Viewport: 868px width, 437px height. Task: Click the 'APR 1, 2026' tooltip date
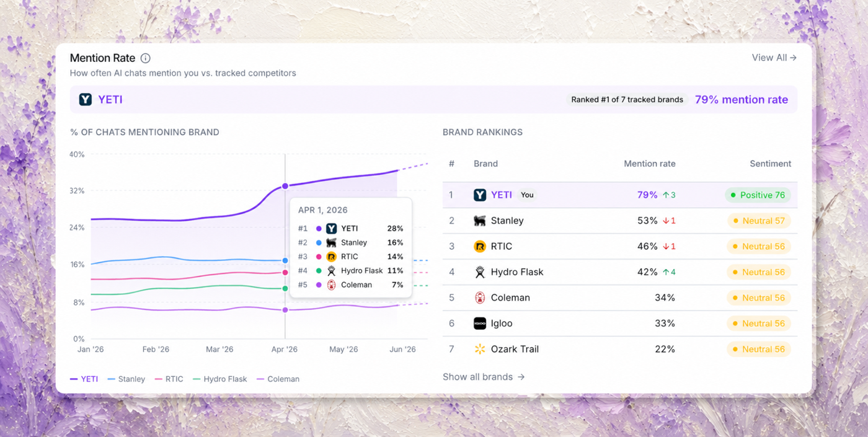click(322, 210)
